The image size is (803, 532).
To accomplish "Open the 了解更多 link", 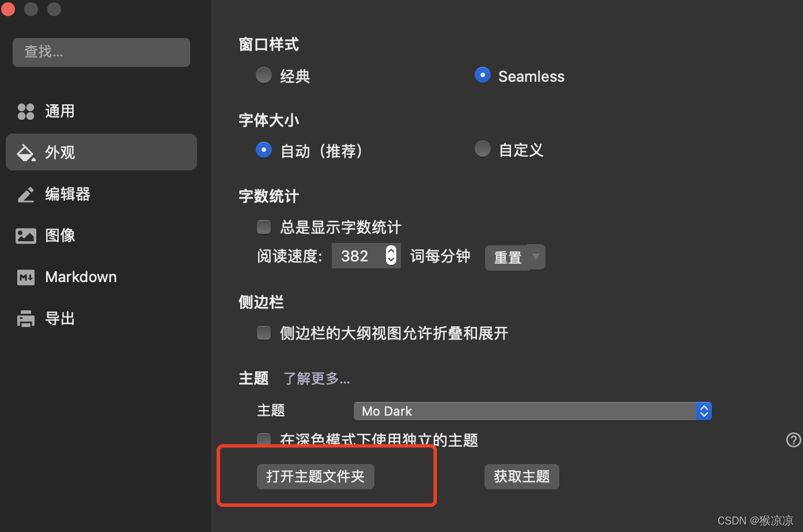I will [317, 378].
